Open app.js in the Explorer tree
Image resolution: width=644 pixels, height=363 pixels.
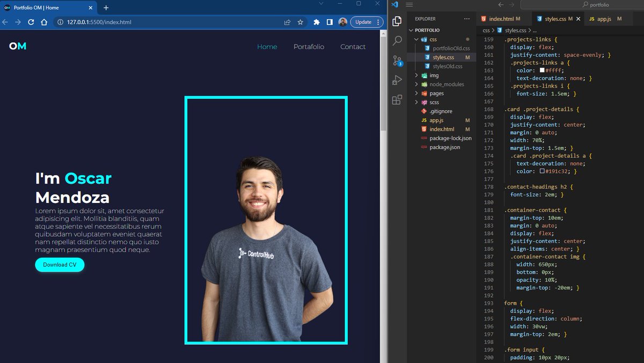pos(436,120)
